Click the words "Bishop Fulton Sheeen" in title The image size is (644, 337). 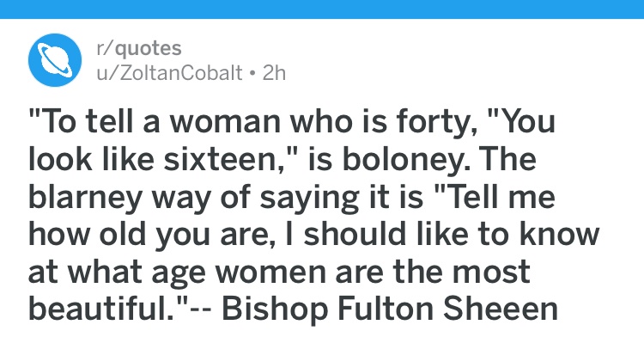tap(390, 309)
